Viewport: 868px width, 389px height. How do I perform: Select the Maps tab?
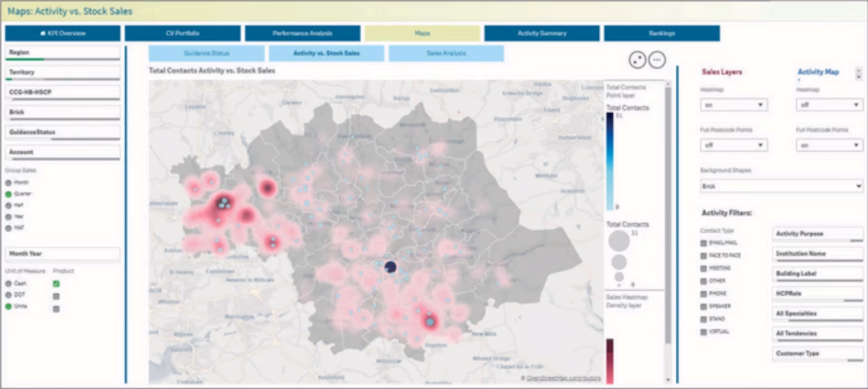pos(423,33)
